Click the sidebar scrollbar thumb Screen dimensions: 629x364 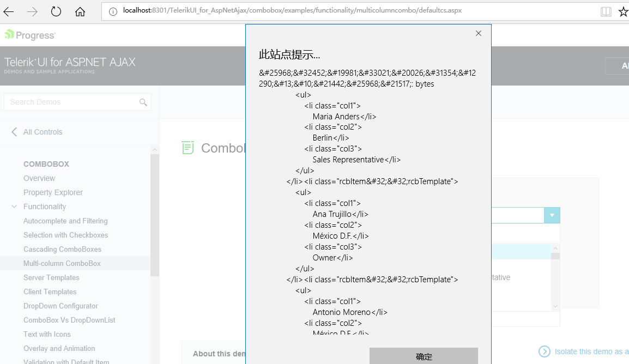pos(154,215)
